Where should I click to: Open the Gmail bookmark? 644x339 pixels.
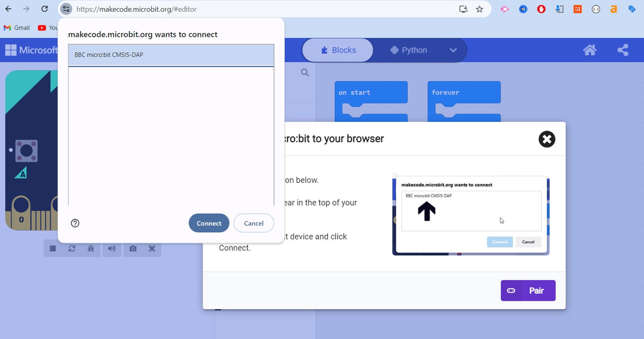point(17,28)
